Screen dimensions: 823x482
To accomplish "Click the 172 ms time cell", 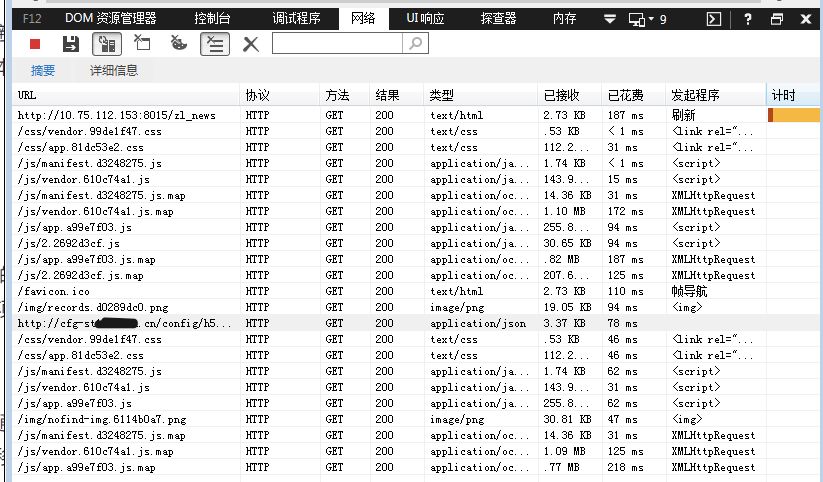I will click(626, 212).
